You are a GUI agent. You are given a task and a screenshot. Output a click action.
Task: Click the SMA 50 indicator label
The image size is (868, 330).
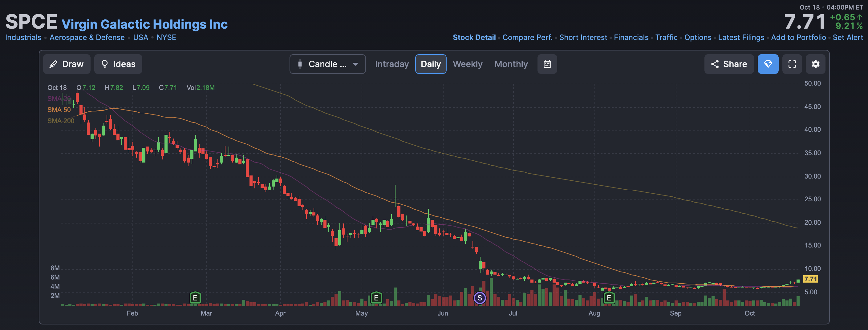(59, 110)
